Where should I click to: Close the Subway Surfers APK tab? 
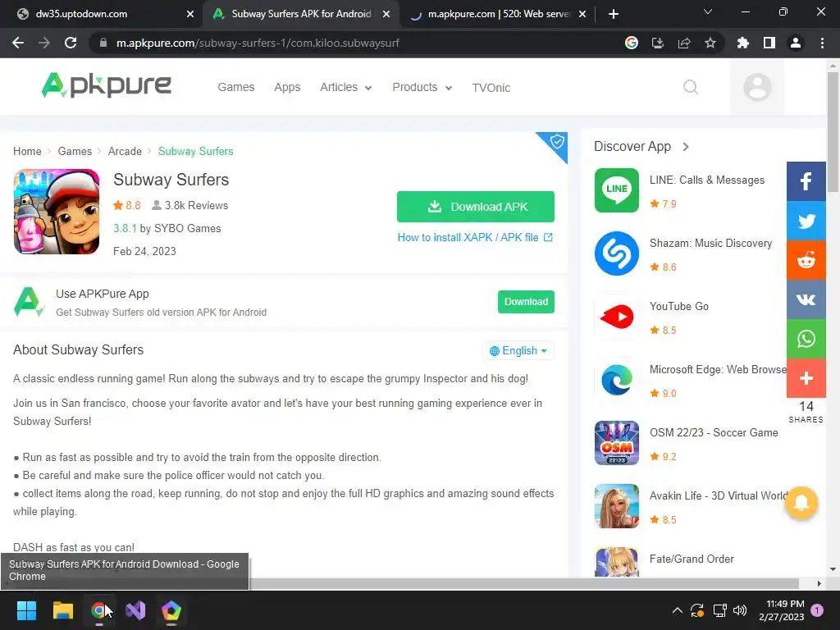pos(386,14)
